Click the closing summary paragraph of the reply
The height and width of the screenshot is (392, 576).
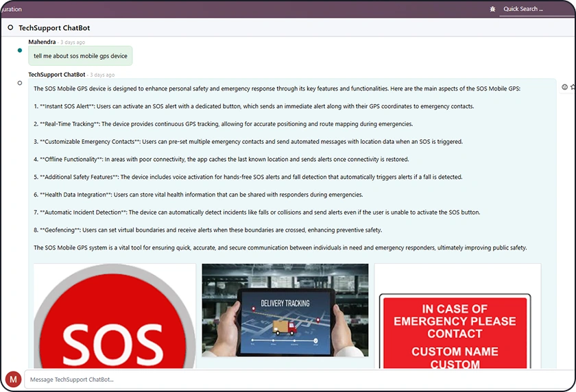(x=280, y=248)
